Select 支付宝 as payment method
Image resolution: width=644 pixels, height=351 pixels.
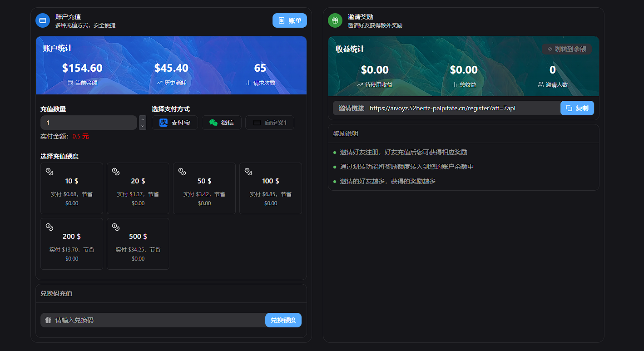pyautogui.click(x=175, y=123)
